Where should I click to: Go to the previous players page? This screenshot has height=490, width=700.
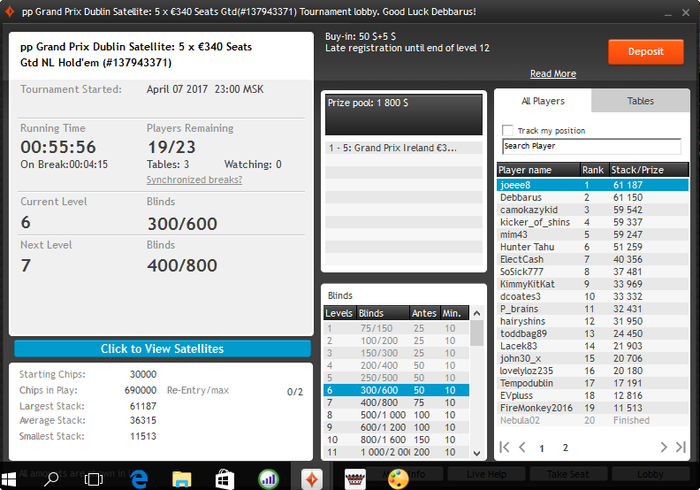522,447
